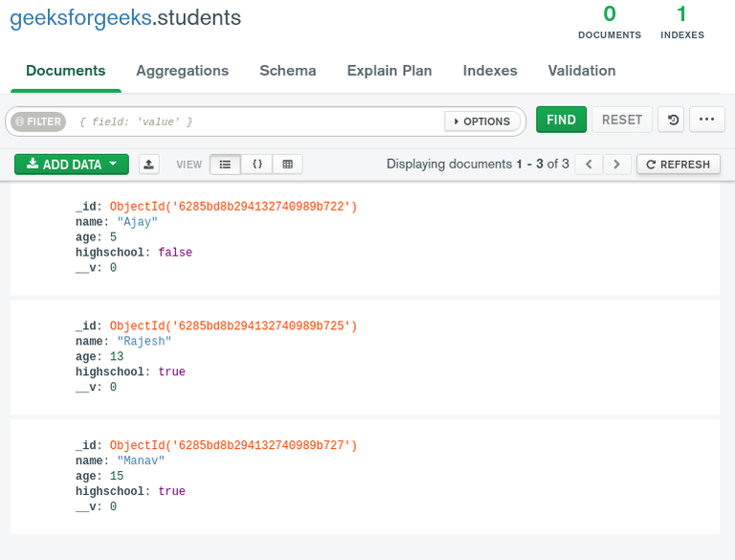
Task: Click the geeksforgeeks database name link
Action: point(80,18)
